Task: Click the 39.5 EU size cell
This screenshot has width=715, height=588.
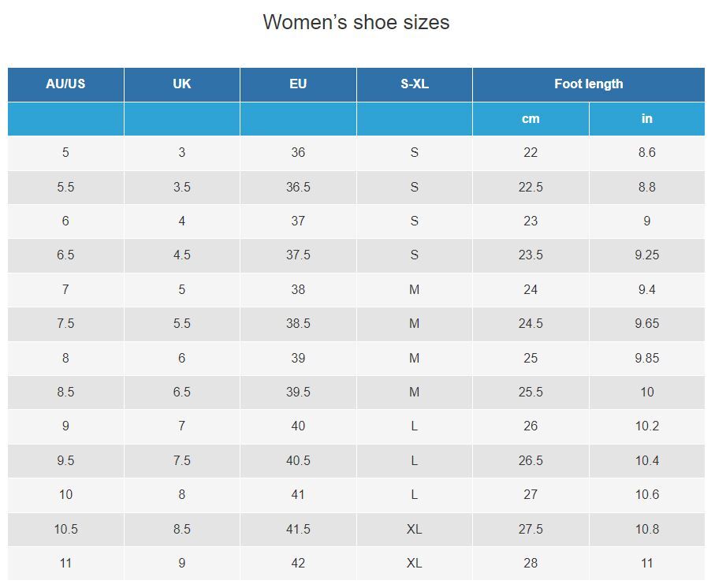Action: (298, 392)
